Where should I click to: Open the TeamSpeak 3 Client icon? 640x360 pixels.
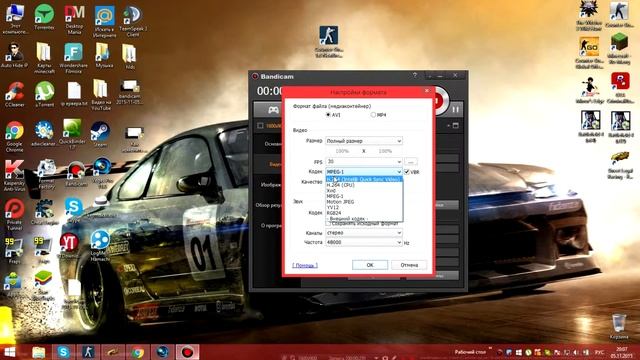[133, 20]
